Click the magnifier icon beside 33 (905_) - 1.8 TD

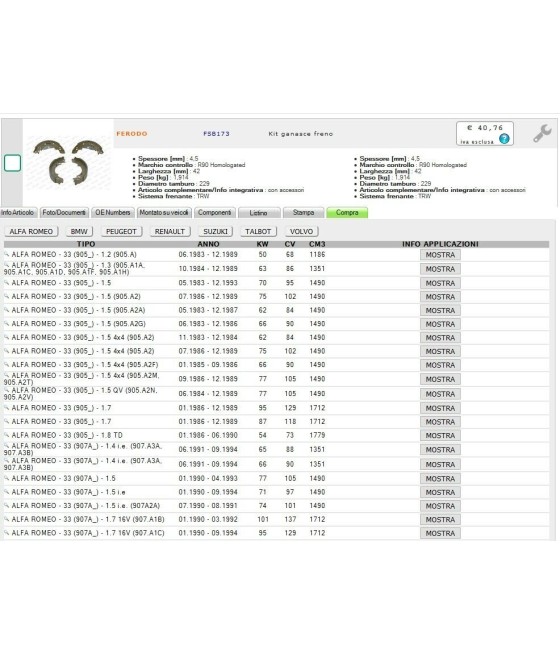tap(6, 434)
